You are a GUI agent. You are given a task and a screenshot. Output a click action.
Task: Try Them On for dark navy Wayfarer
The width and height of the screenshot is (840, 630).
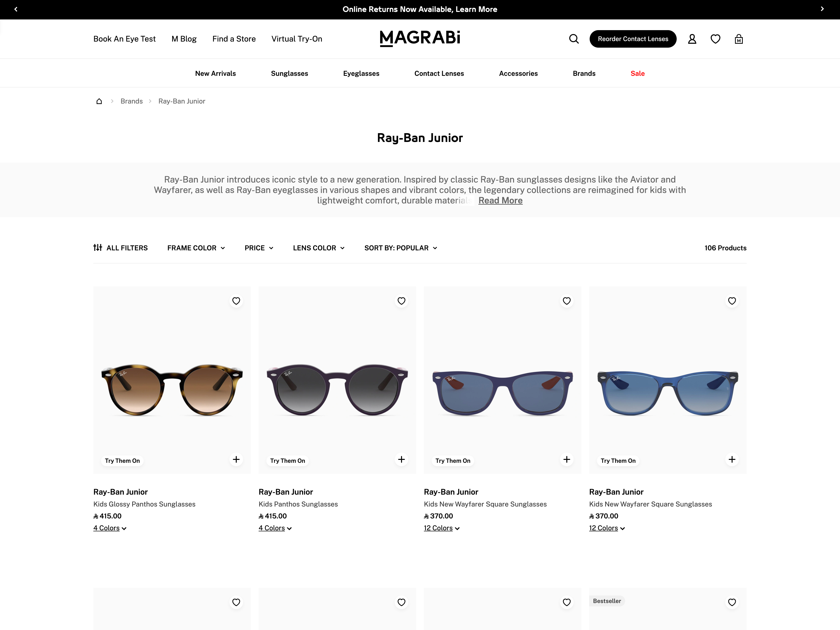(453, 461)
